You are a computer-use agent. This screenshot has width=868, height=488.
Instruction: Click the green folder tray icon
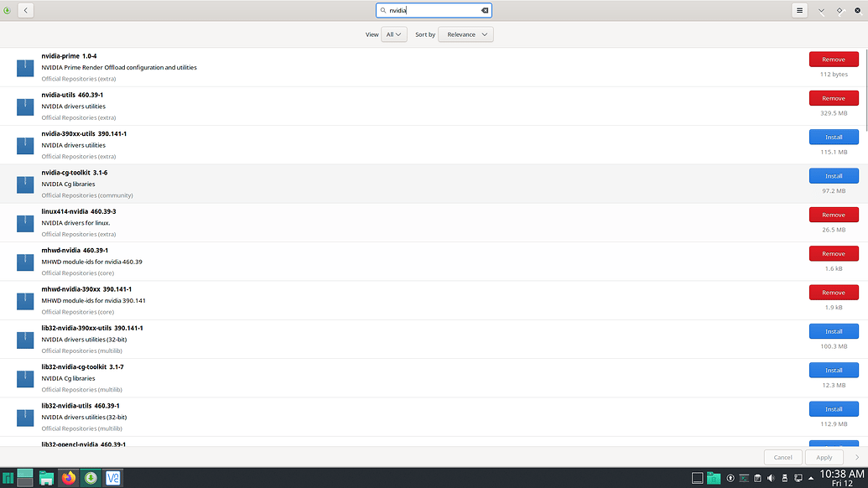tap(714, 478)
